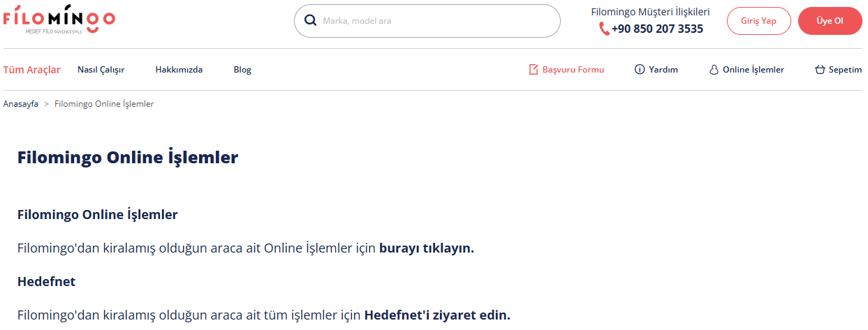Image resolution: width=868 pixels, height=330 pixels.
Task: Open the Hakkımızda menu item
Action: click(x=179, y=70)
